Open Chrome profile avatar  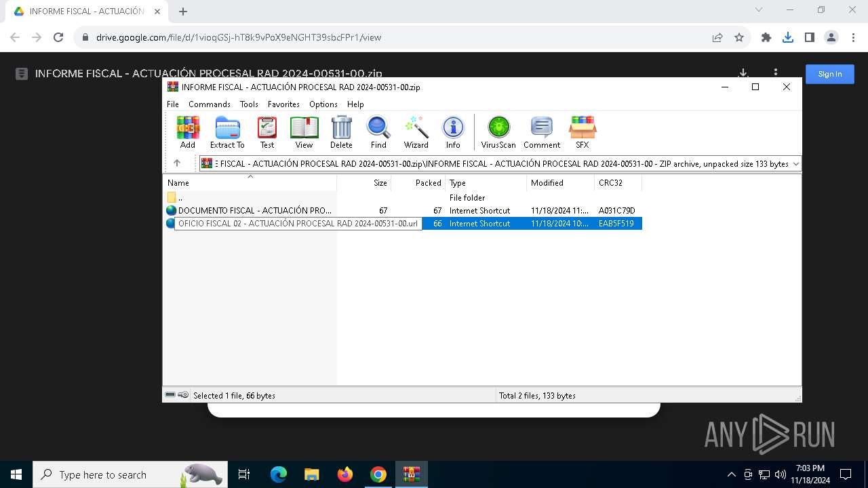tap(831, 37)
